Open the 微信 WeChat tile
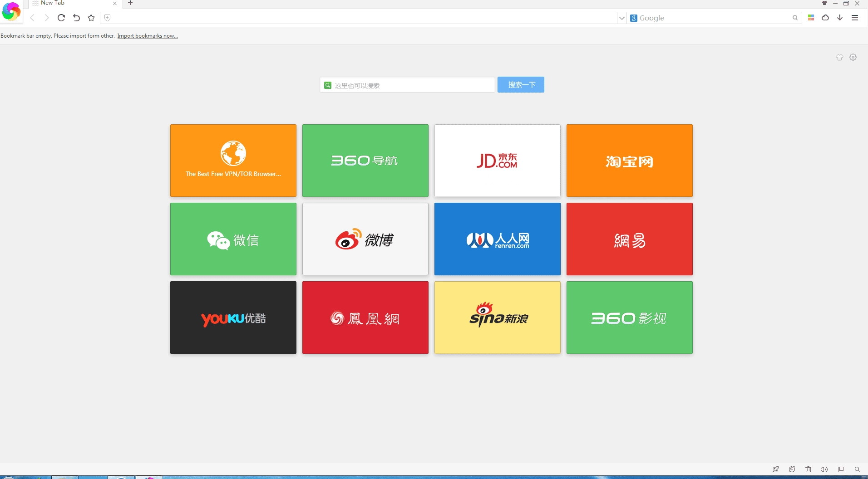Viewport: 868px width, 479px height. coord(233,239)
